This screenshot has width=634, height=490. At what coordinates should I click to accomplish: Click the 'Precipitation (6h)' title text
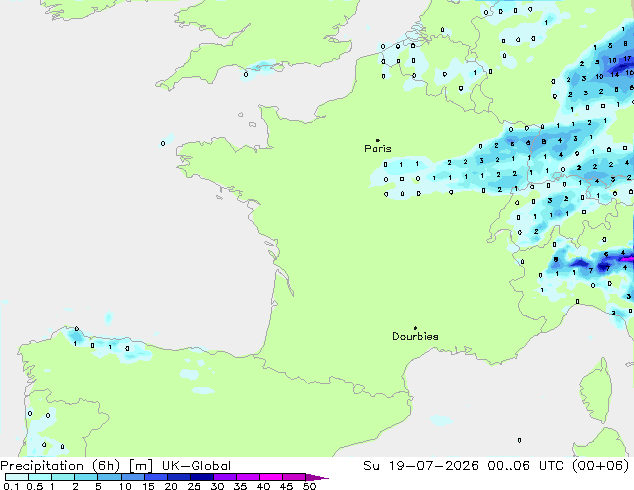tap(60, 466)
